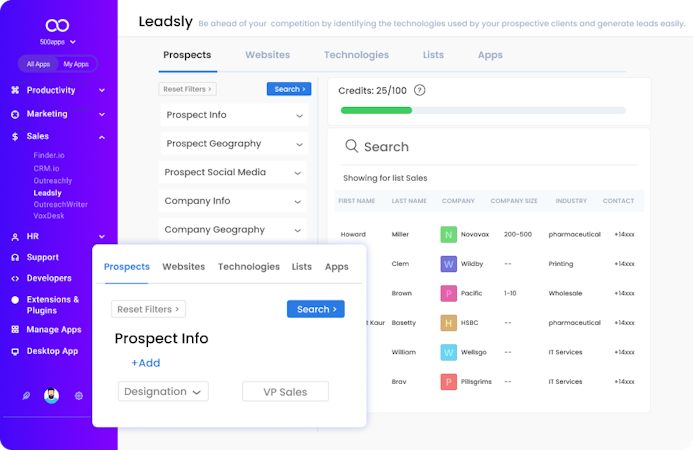Image resolution: width=693 pixels, height=450 pixels.
Task: Click small Reset Filters button in filter panel
Action: (187, 89)
